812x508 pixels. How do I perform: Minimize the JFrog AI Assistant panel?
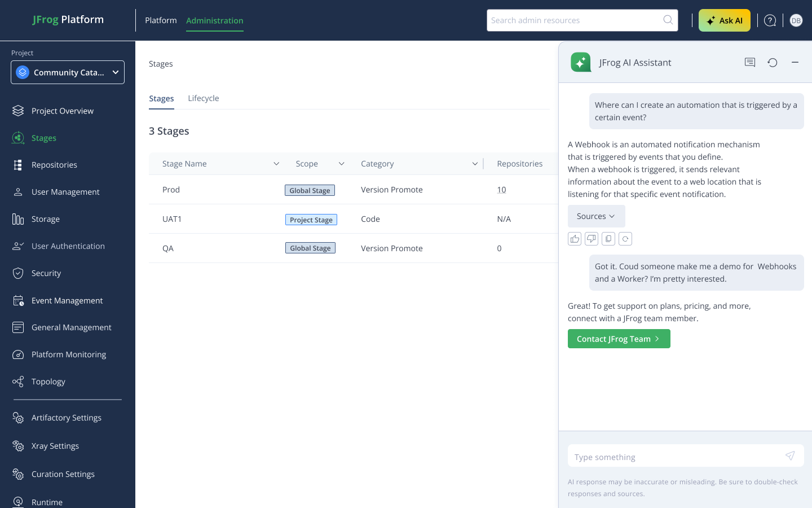tap(795, 63)
